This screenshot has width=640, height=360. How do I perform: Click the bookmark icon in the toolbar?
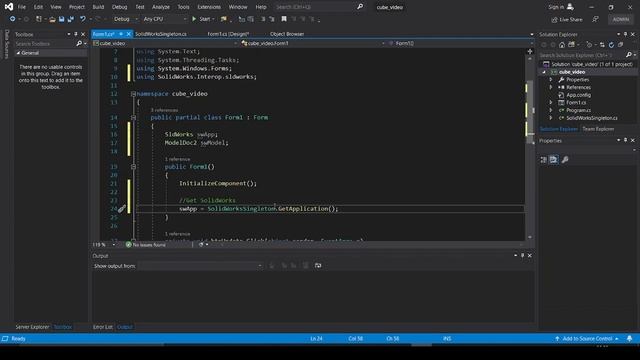click(x=284, y=19)
